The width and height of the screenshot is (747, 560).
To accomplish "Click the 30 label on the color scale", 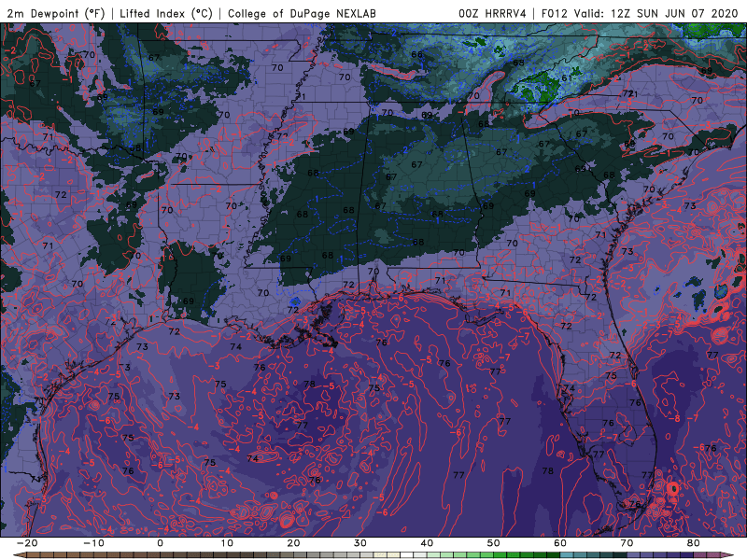I will [360, 543].
